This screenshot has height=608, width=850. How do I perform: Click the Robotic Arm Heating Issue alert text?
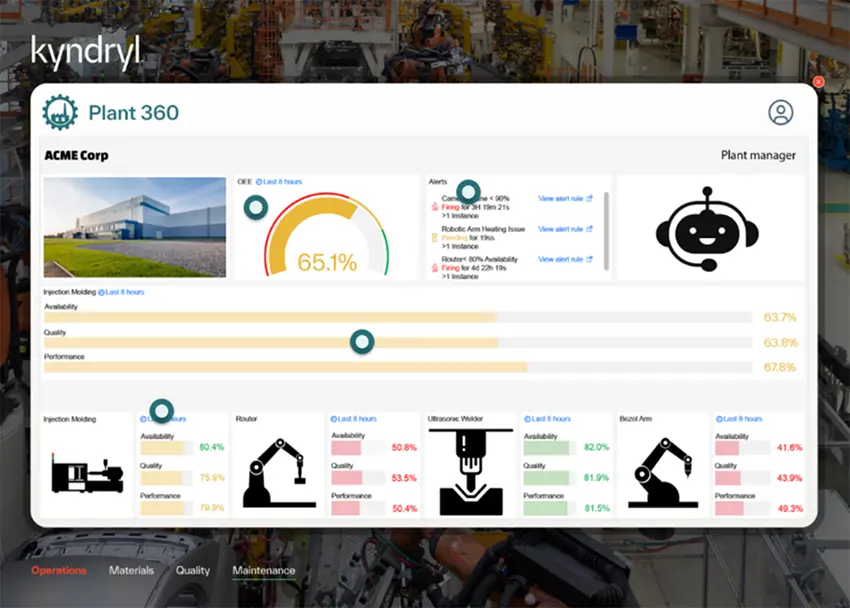point(483,229)
